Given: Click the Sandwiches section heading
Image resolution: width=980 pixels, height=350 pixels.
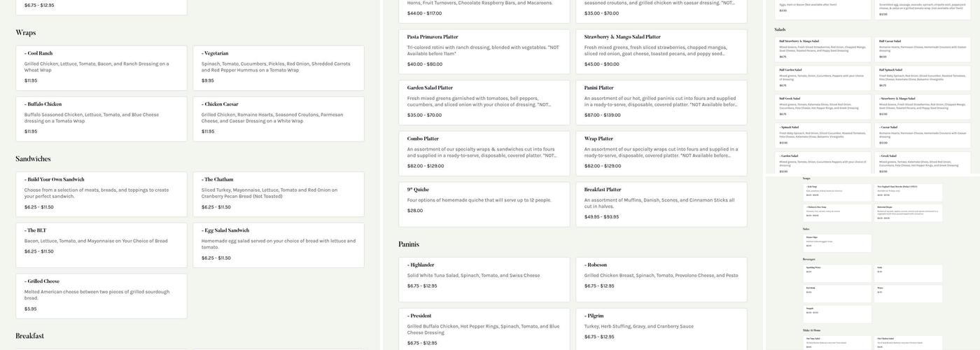Looking at the screenshot, I should coord(33,159).
